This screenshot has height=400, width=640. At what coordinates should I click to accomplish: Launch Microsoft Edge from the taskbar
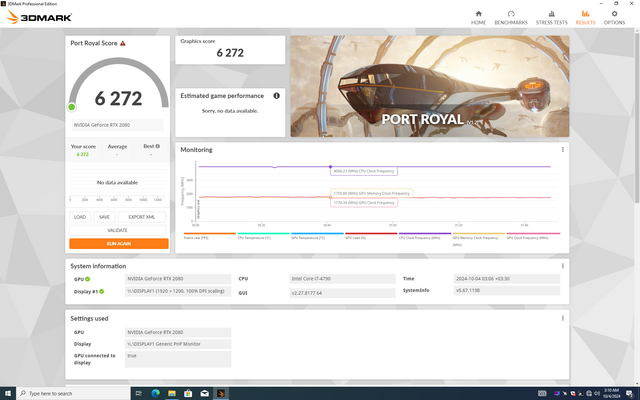point(155,393)
